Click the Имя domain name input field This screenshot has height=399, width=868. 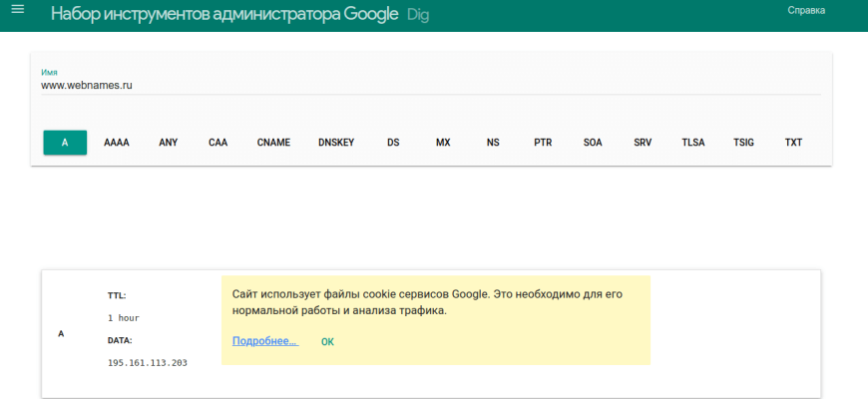pos(429,86)
